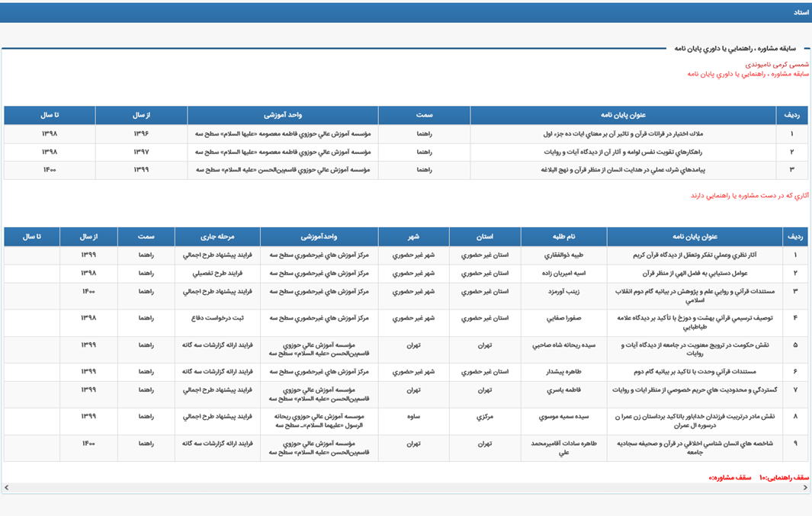This screenshot has width=812, height=516.
Task: Click student name زينب آورمزد
Action: point(563,291)
